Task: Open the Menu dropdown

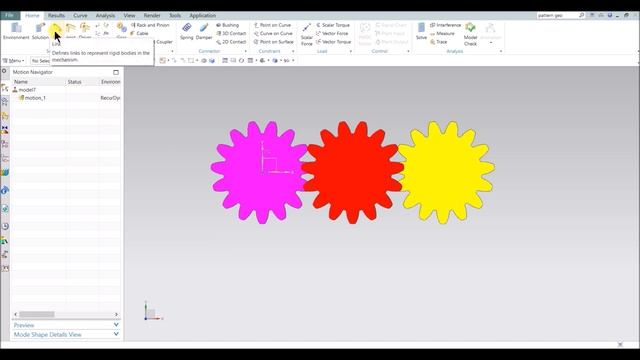Action: click(13, 60)
